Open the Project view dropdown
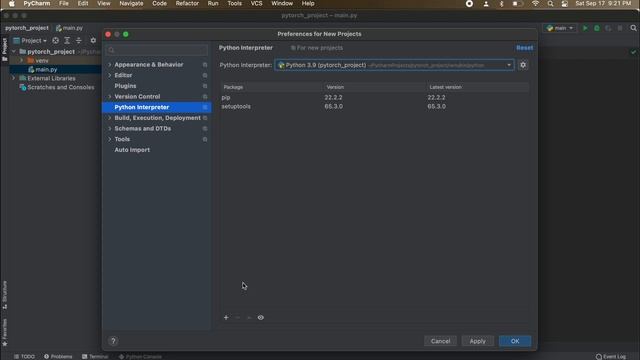 point(31,40)
